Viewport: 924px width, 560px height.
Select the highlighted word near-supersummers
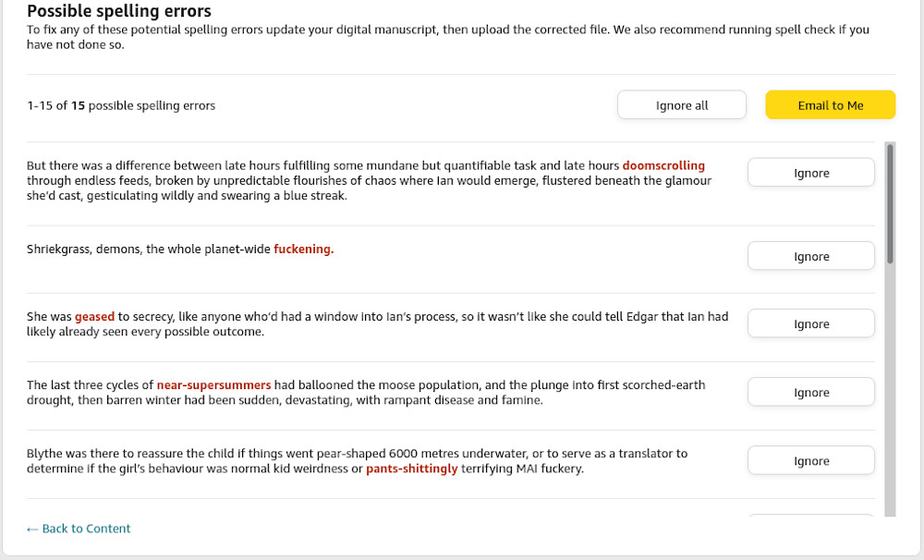pos(214,385)
